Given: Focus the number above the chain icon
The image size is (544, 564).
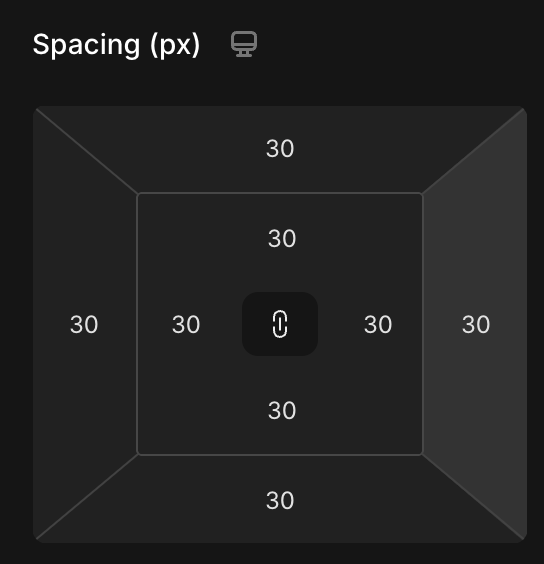Looking at the screenshot, I should 282,238.
